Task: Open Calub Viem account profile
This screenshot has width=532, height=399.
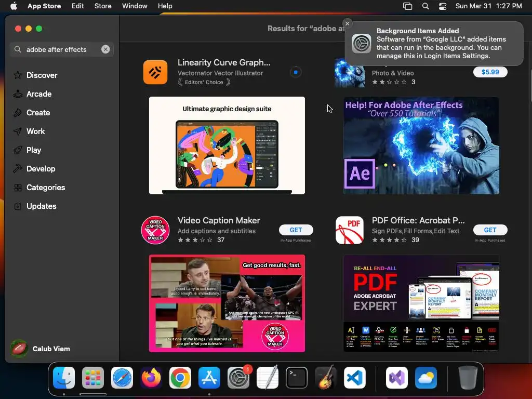Action: pos(41,349)
